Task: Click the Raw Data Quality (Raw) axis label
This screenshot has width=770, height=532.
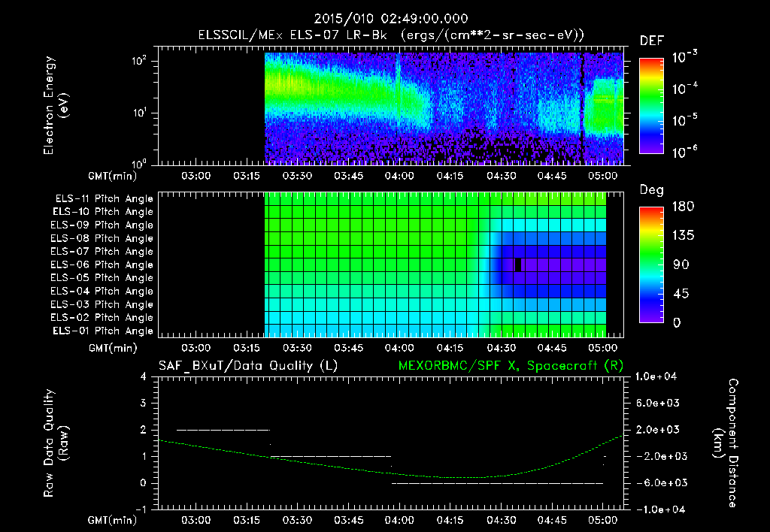Action: pos(56,443)
